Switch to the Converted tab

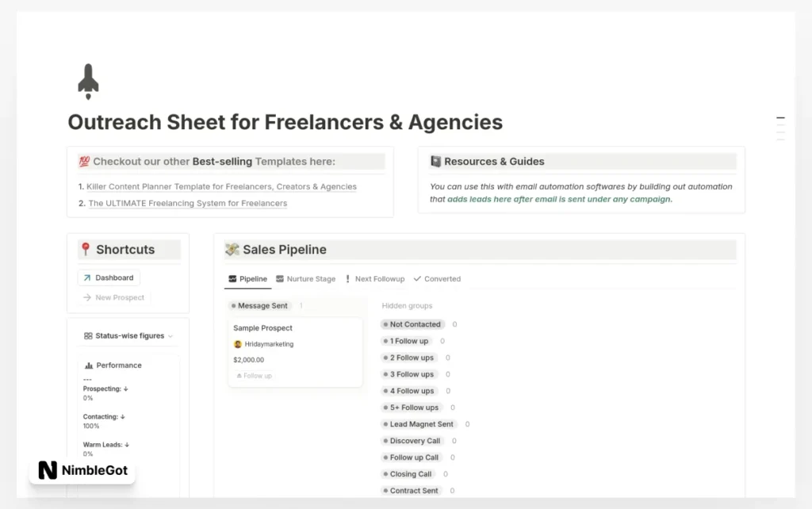tap(437, 278)
